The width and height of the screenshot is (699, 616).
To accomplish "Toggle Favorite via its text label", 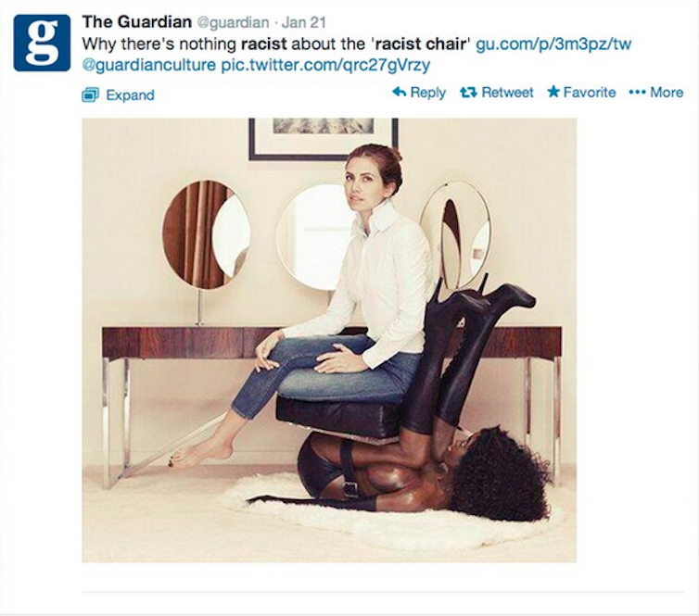I will tap(590, 93).
